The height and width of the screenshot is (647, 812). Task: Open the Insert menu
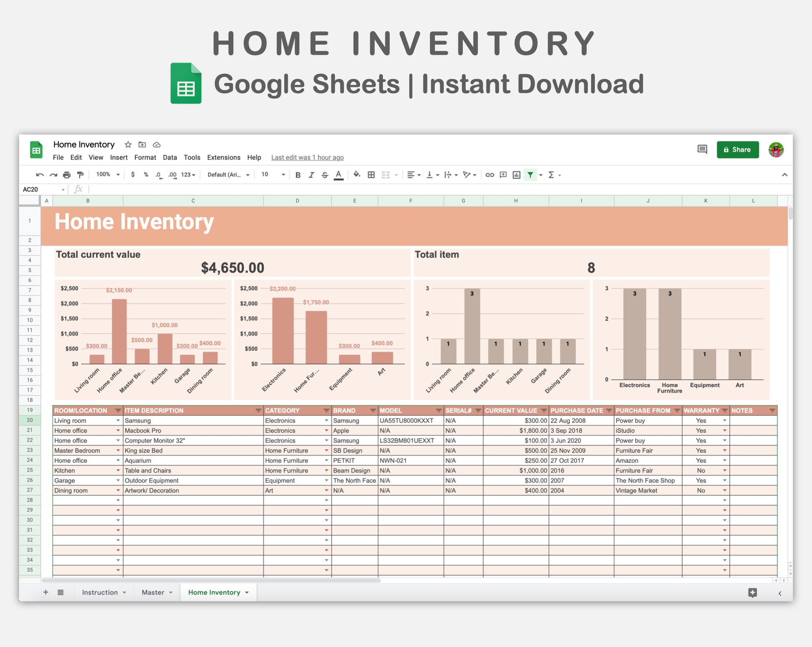tap(119, 157)
